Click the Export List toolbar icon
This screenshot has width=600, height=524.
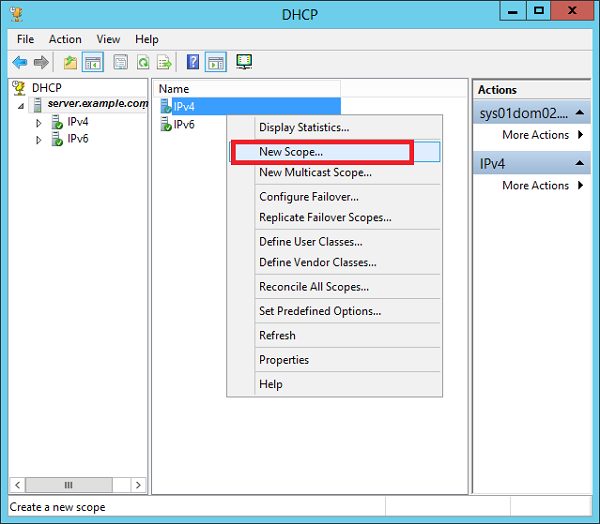click(x=165, y=62)
